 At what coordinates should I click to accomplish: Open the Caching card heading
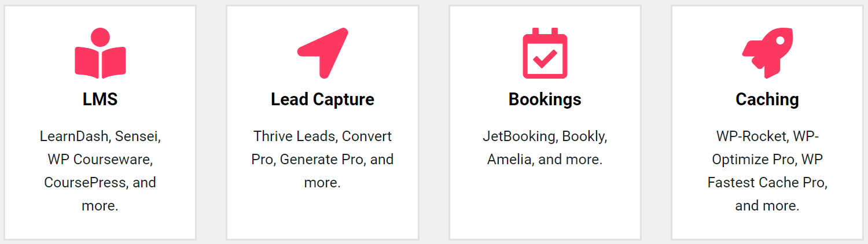click(x=767, y=99)
